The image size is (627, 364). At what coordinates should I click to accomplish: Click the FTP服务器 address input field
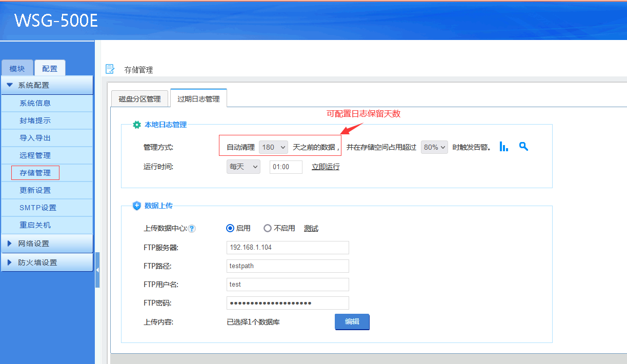[x=287, y=247]
